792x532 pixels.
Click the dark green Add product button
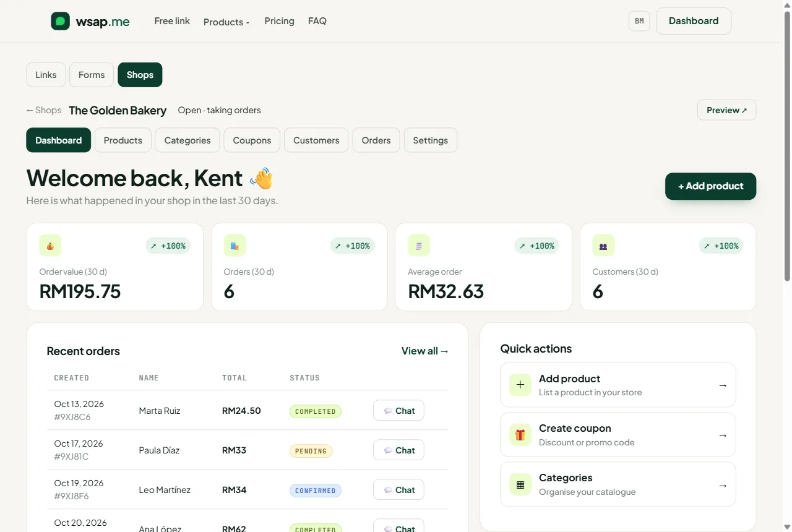tap(710, 186)
